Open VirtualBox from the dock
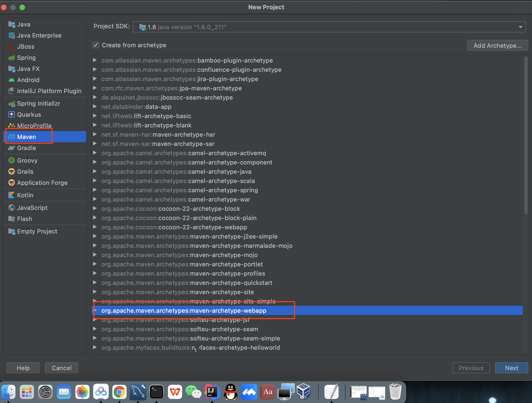532x403 pixels. (304, 391)
